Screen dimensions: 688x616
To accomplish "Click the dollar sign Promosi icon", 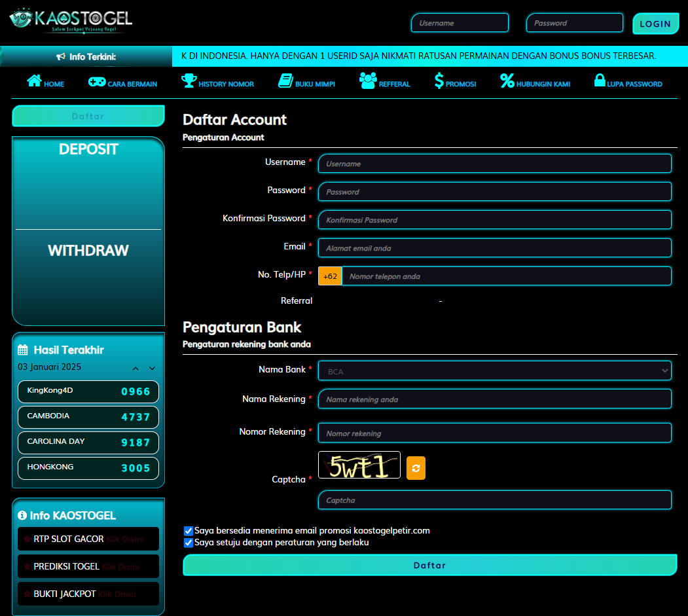I will click(x=439, y=81).
